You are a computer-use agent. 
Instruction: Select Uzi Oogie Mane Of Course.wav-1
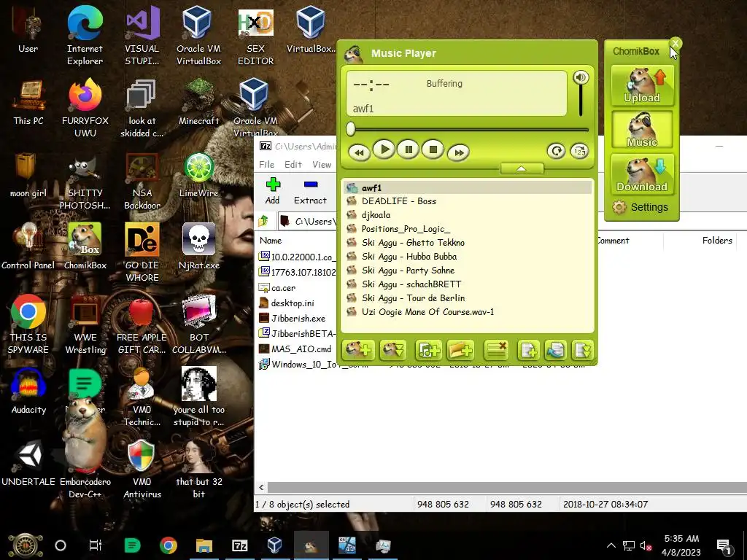(467, 312)
